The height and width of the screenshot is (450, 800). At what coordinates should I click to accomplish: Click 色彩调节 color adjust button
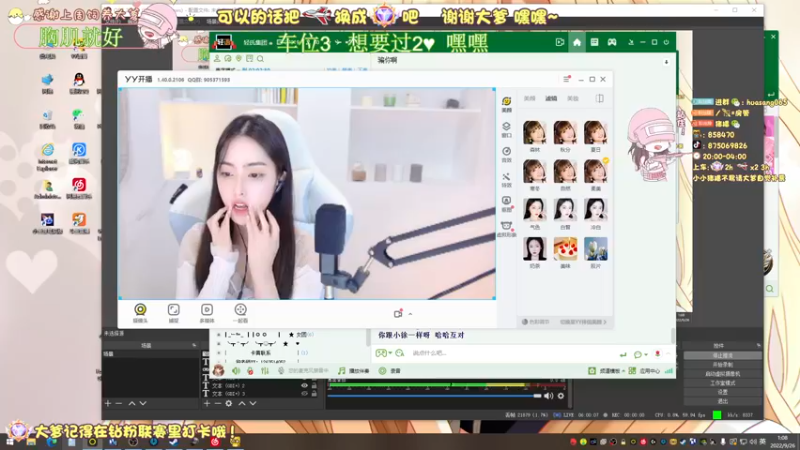535,322
